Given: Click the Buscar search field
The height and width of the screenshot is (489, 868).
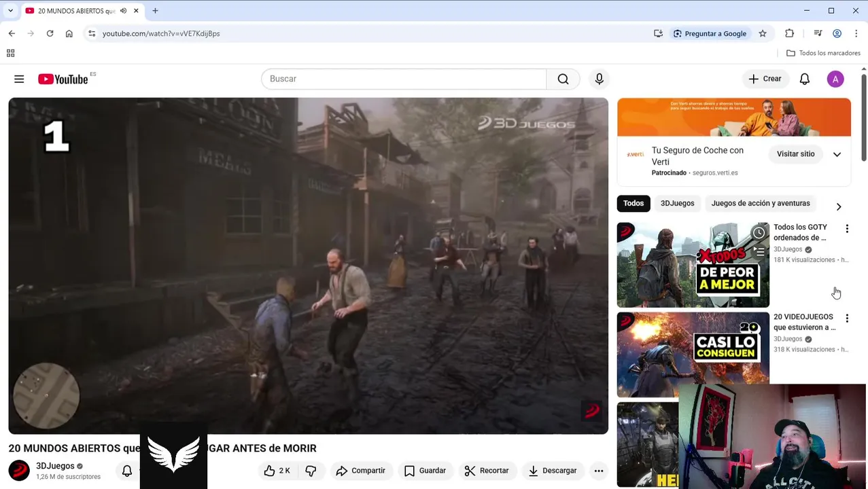Looking at the screenshot, I should pyautogui.click(x=404, y=79).
